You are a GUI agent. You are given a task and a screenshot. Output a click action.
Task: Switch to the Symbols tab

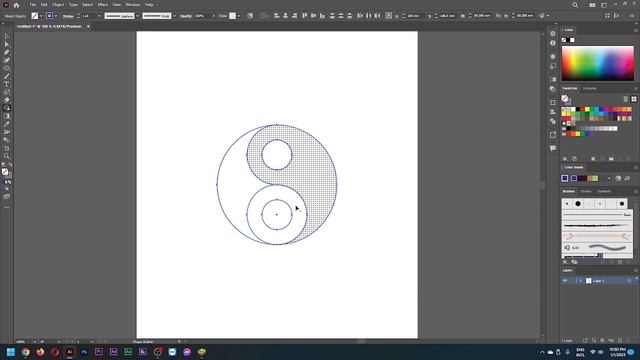tap(604, 191)
